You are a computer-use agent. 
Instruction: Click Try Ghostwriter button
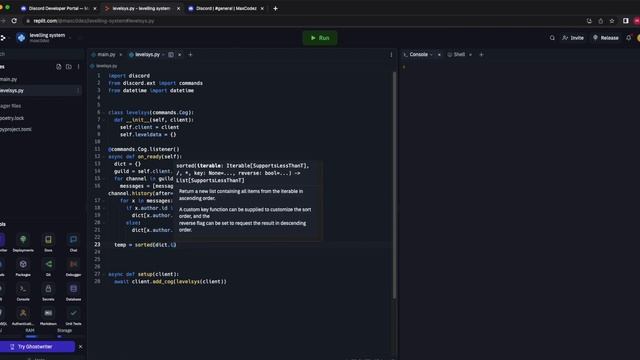tap(37, 347)
